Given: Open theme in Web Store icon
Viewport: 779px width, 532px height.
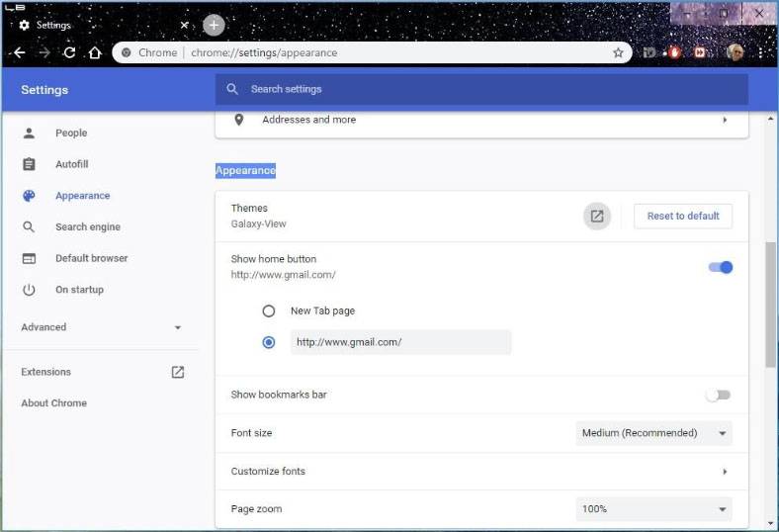Looking at the screenshot, I should 597,217.
